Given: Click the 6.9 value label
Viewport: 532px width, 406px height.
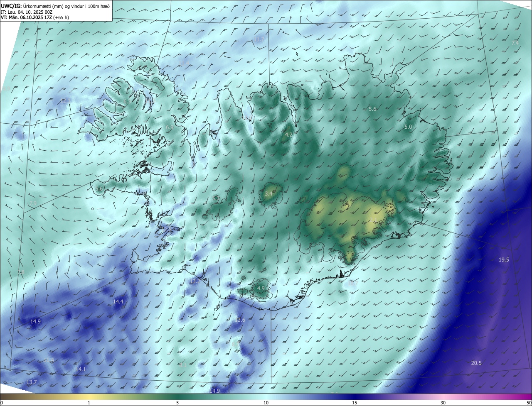Looking at the screenshot, I should click(169, 127).
